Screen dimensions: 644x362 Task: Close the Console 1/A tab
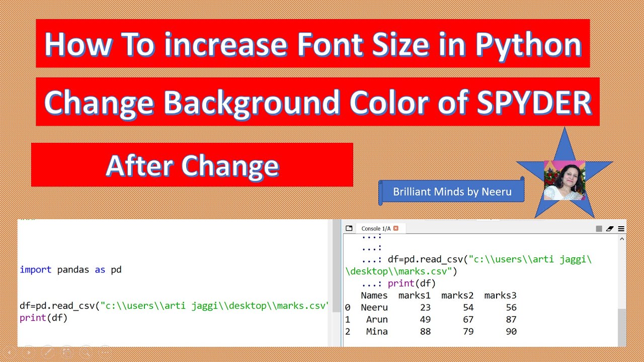[x=395, y=228]
